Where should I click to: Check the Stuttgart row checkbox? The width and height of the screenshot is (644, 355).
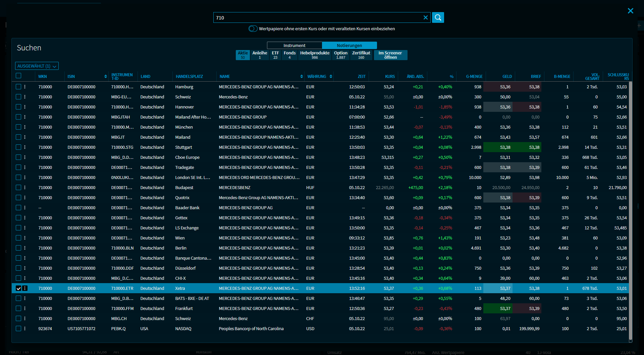pos(18,147)
